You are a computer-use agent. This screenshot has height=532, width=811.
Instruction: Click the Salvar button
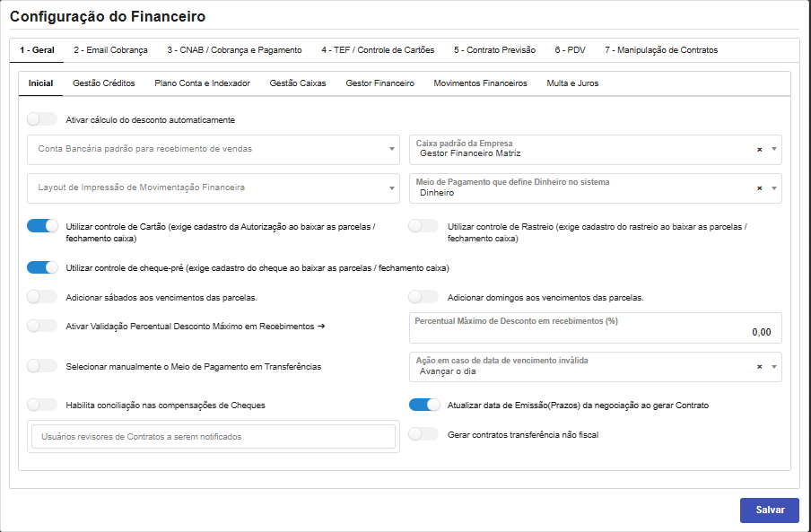(x=769, y=510)
